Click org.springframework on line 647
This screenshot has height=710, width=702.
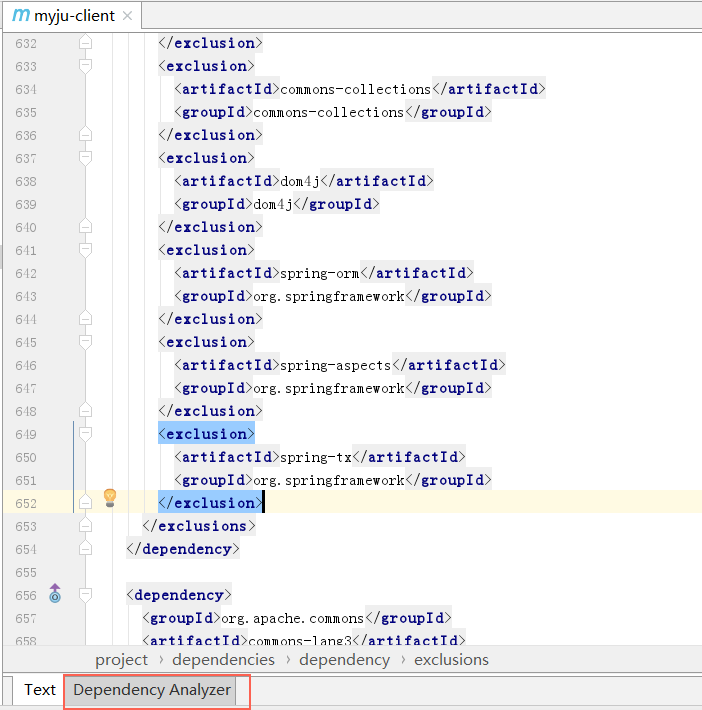pyautogui.click(x=329, y=388)
